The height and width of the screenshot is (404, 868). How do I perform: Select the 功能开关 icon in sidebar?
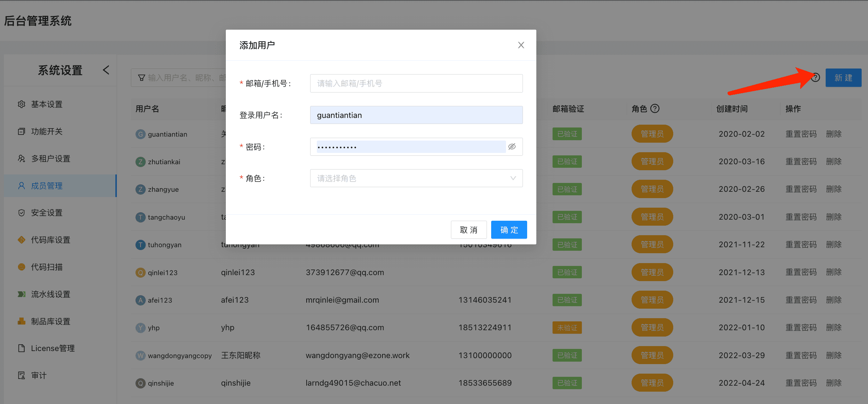pyautogui.click(x=21, y=131)
